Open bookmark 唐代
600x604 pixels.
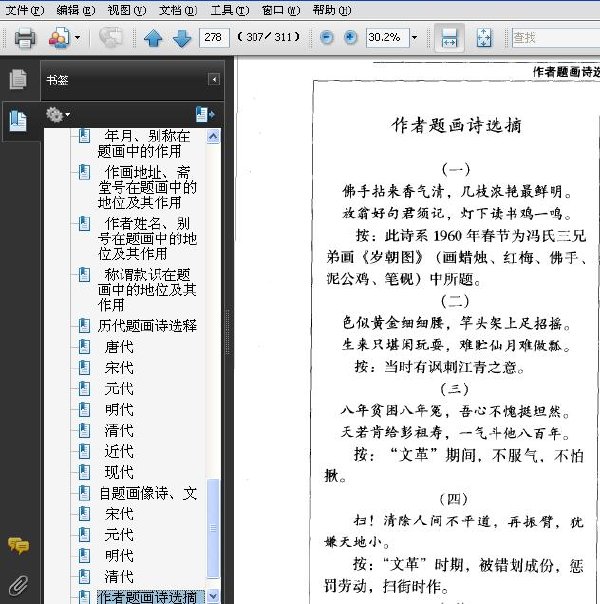point(119,347)
